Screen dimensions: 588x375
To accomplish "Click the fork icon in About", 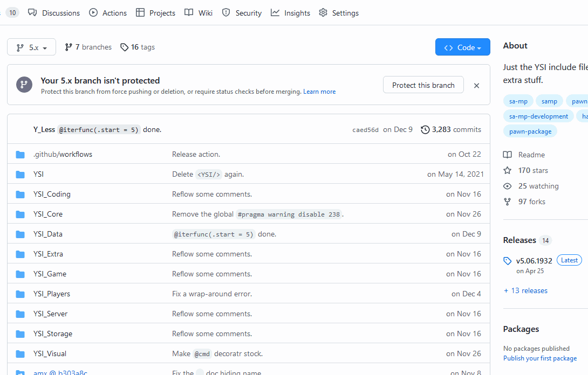I will pyautogui.click(x=508, y=202).
